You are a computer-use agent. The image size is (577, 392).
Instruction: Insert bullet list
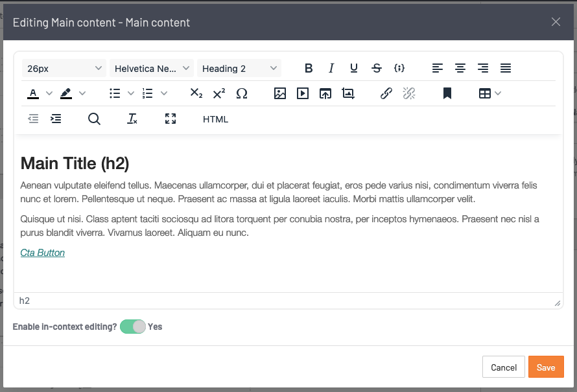[x=115, y=93]
